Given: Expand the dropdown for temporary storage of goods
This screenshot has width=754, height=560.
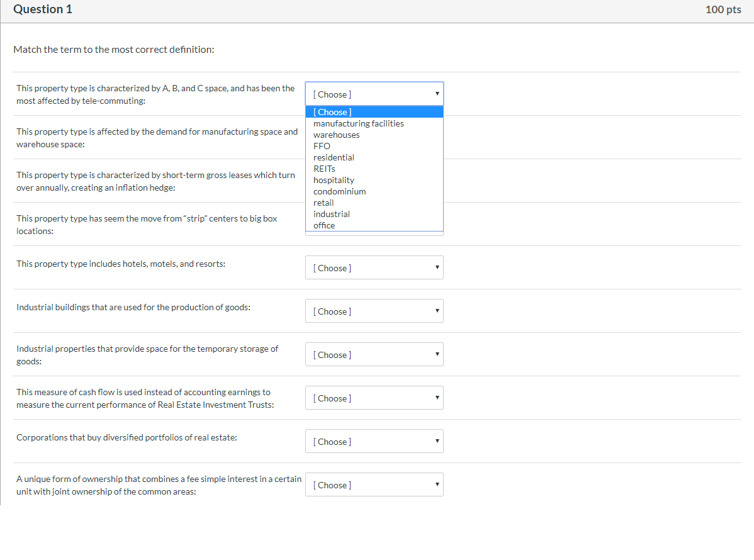Looking at the screenshot, I should point(374,354).
